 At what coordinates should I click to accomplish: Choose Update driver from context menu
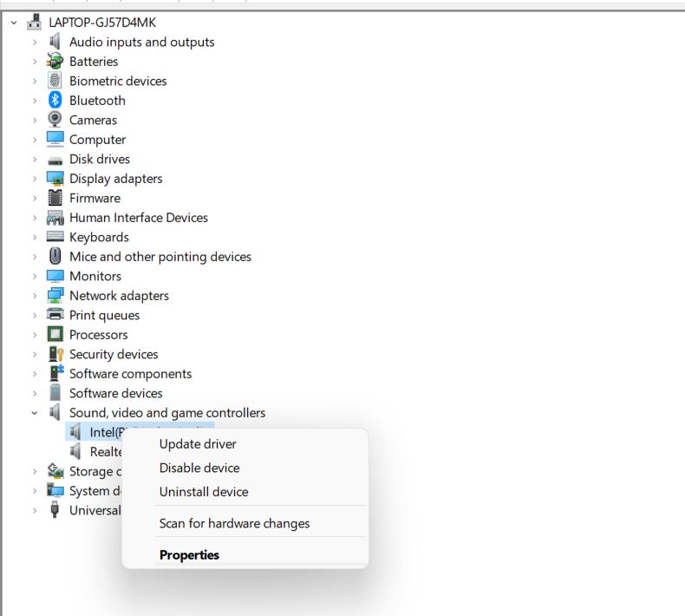198,444
